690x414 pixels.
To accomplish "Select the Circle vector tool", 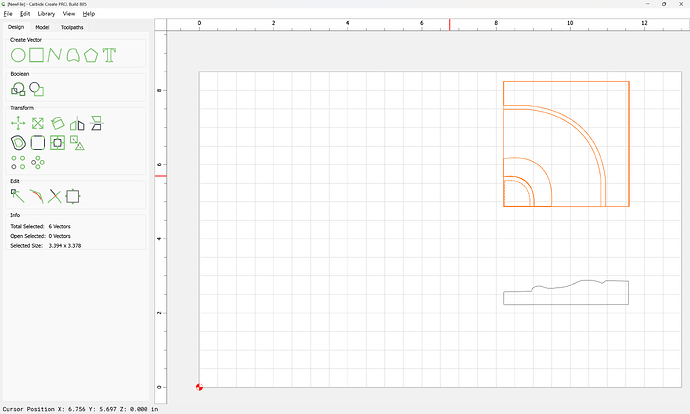I will click(18, 55).
